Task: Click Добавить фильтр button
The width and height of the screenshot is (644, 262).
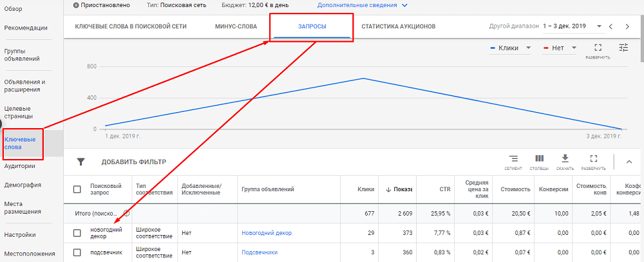Action: click(133, 162)
